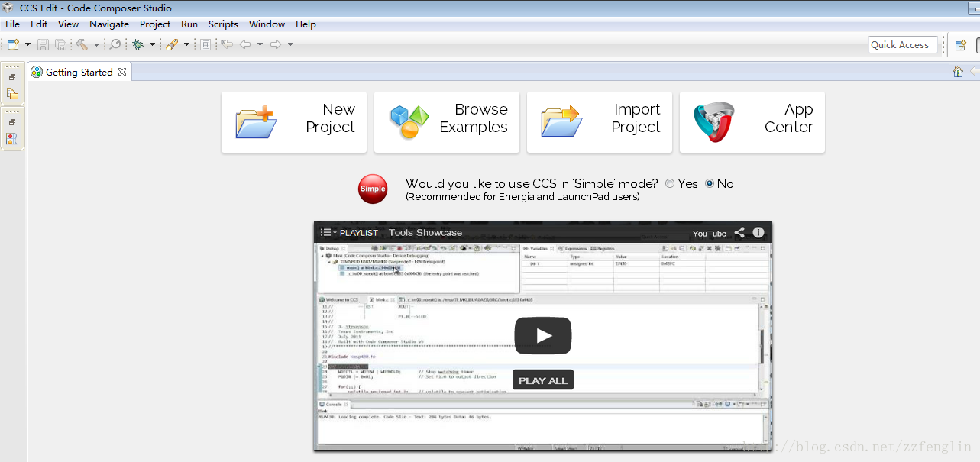Expand the Build hammer dropdown arrow
980x462 pixels.
tap(96, 45)
